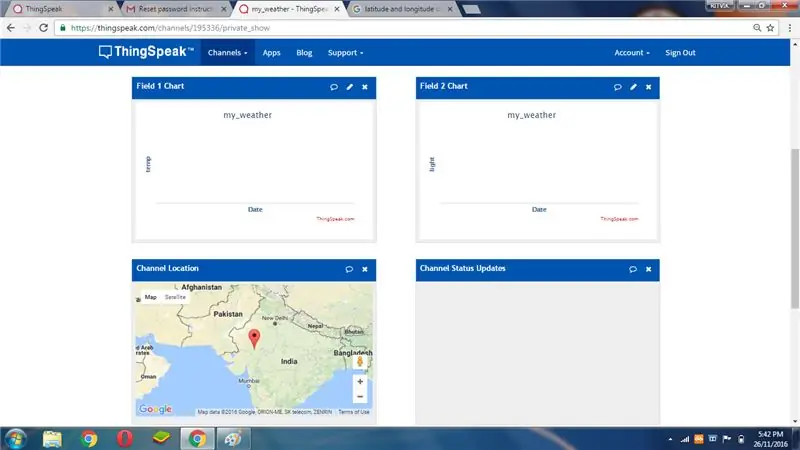Select the Map view type
Viewport: 800px width, 450px height.
[x=151, y=297]
